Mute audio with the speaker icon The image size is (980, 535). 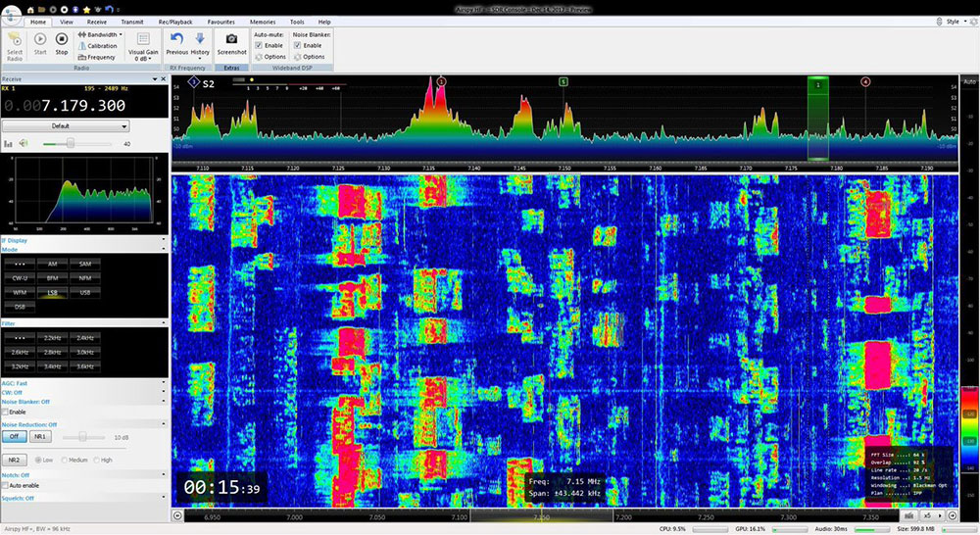(23, 143)
